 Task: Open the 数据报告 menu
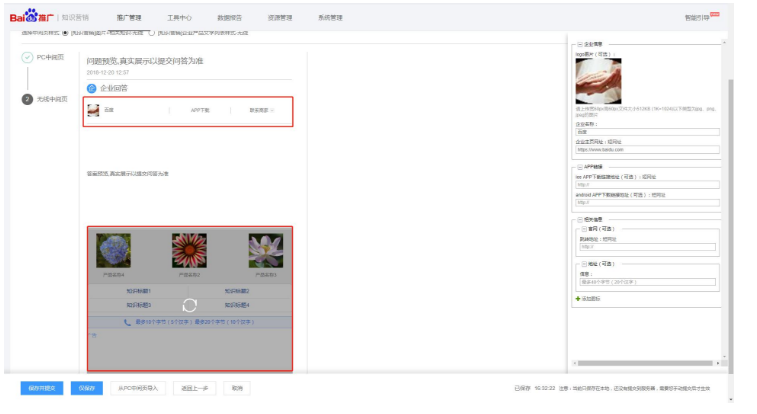pos(229,17)
